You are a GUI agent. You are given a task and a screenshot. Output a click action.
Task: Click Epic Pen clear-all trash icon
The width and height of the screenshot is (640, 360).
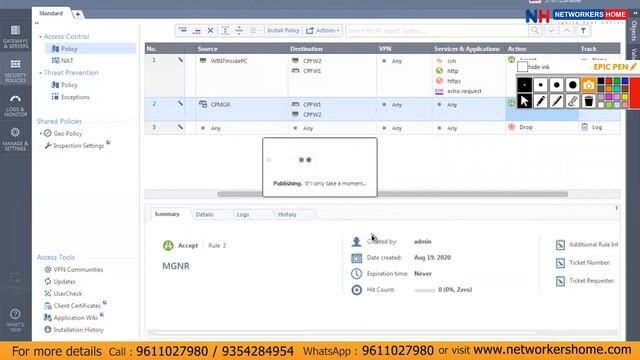[x=589, y=101]
